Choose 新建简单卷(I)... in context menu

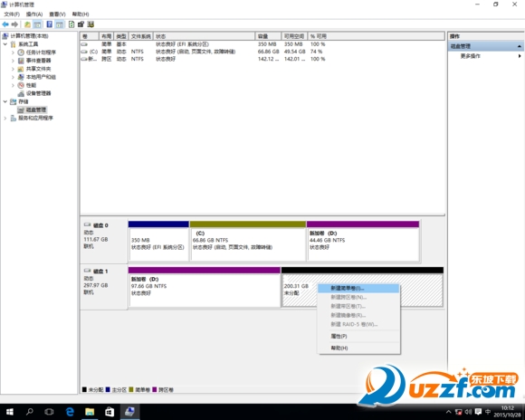coord(358,288)
